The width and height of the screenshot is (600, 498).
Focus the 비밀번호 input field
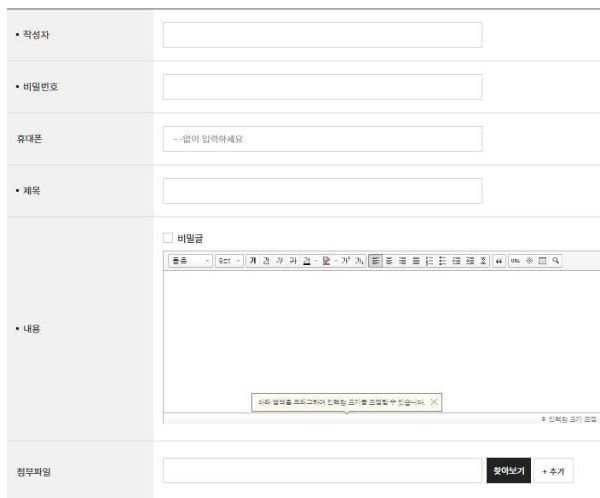322,87
